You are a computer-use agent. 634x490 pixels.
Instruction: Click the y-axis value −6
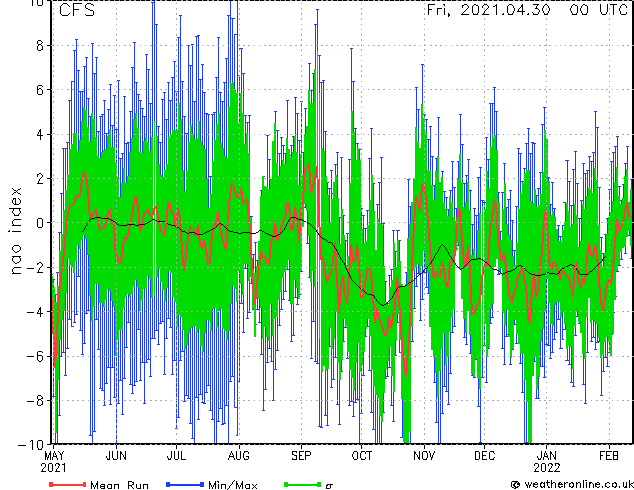point(35,356)
